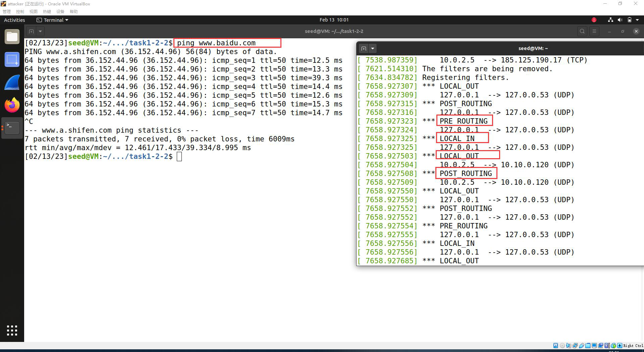The width and height of the screenshot is (644, 352).
Task: Click the shared folders icon in VirtualBox status bar
Action: tap(588, 346)
